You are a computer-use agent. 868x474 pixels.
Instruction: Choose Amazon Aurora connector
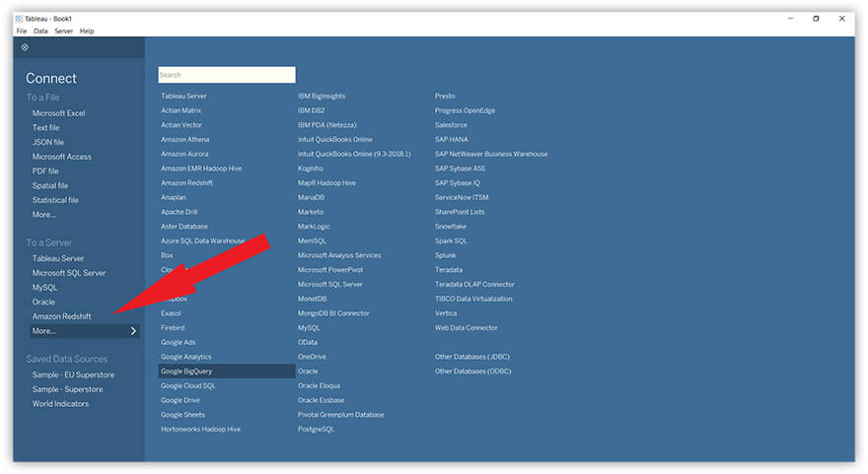pyautogui.click(x=184, y=154)
